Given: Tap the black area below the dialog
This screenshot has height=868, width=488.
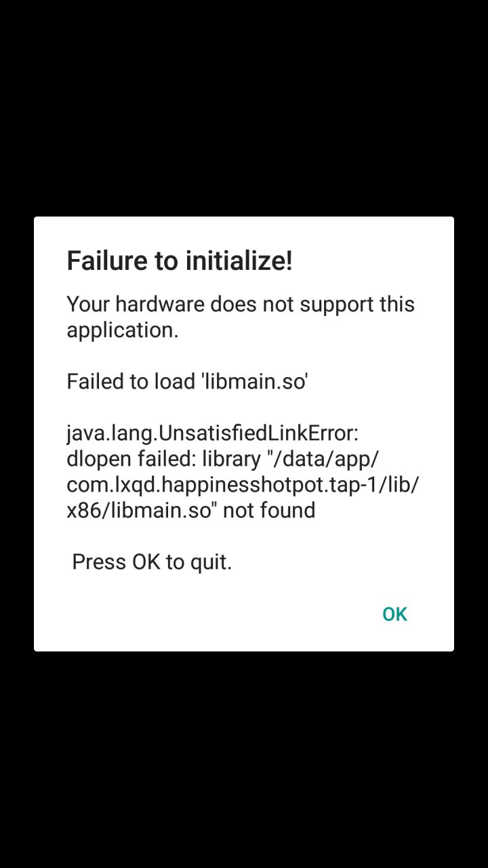Looking at the screenshot, I should click(244, 759).
